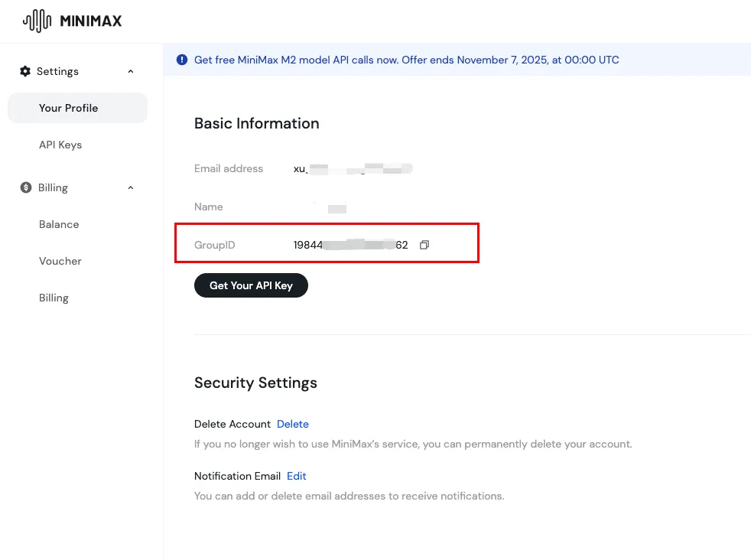Viewport: 751px width, 560px height.
Task: Copy the GroupID using the copy icon
Action: pyautogui.click(x=424, y=245)
